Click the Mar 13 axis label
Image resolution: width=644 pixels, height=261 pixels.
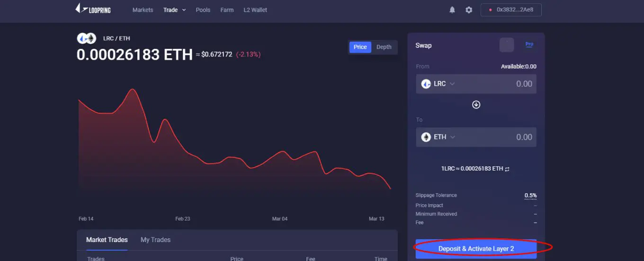(x=376, y=219)
